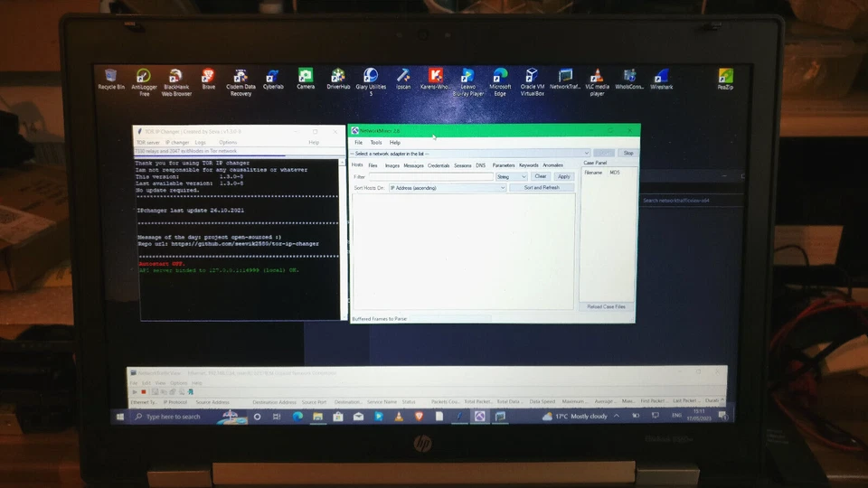The image size is (868, 488).
Task: Open the Mail app from the taskbar
Action: point(358,416)
